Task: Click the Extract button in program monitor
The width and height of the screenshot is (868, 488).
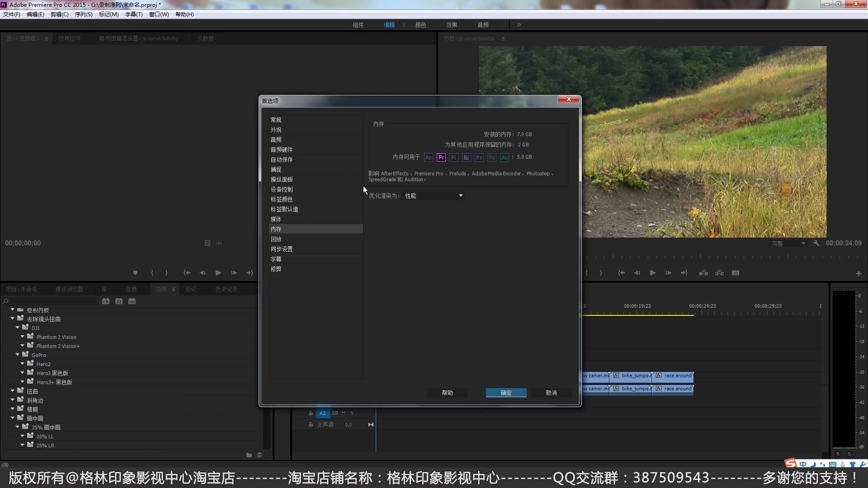Action: pyautogui.click(x=719, y=273)
